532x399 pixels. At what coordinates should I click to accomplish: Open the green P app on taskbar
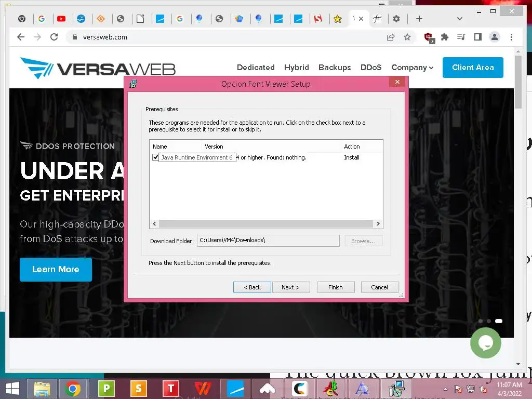(106, 388)
